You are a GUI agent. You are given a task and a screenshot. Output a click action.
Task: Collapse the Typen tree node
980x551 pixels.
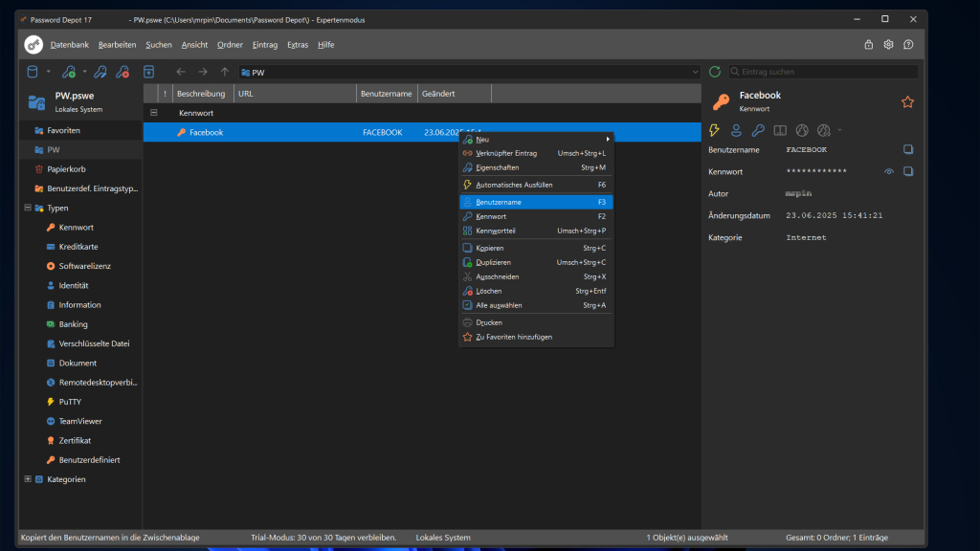[x=27, y=208]
